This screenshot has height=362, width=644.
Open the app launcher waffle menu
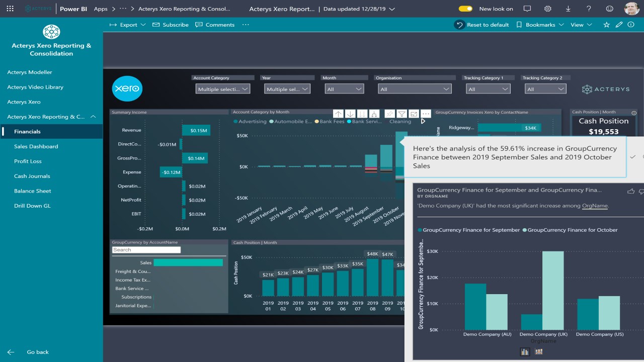10,9
